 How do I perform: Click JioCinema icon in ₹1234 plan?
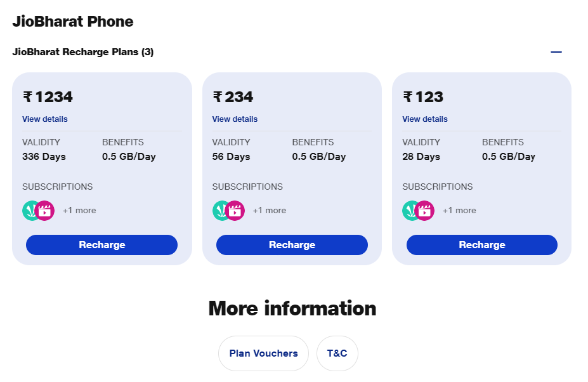click(44, 211)
